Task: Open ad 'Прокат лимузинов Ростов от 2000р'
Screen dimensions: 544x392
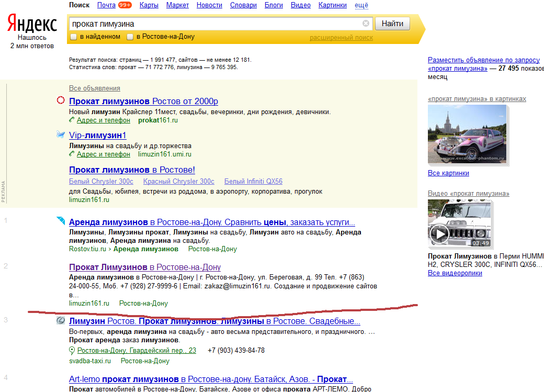Action: pyautogui.click(x=143, y=102)
